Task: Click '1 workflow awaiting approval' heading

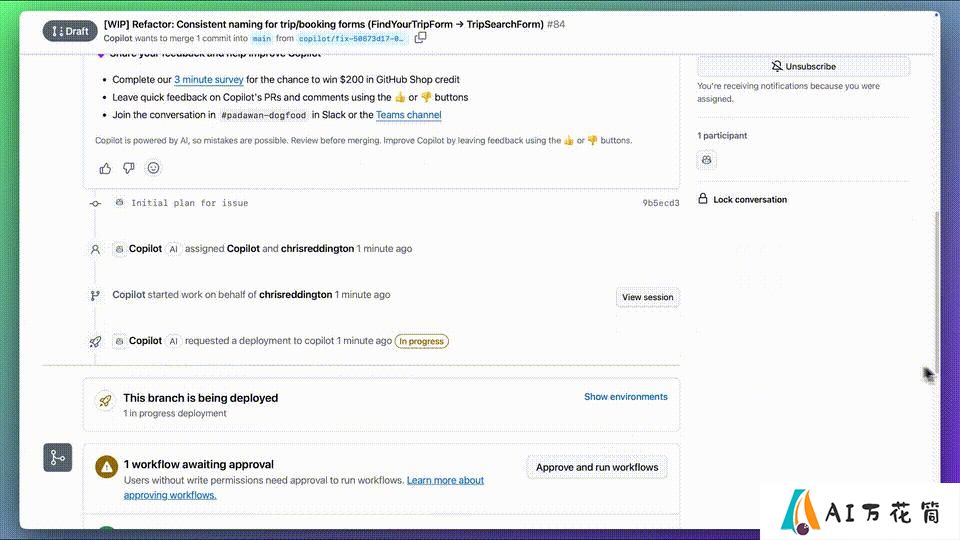Action: pyautogui.click(x=198, y=465)
